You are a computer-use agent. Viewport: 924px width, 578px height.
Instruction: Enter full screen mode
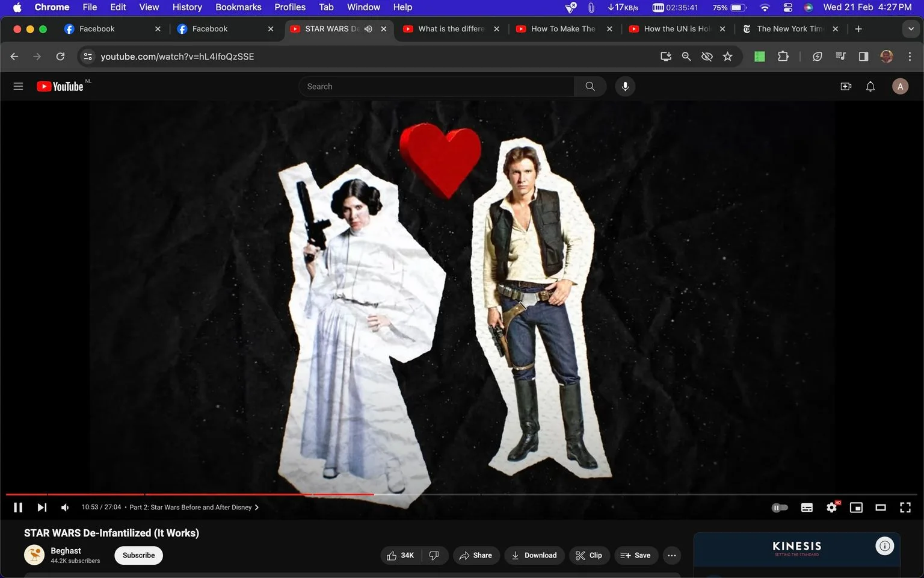tap(905, 508)
